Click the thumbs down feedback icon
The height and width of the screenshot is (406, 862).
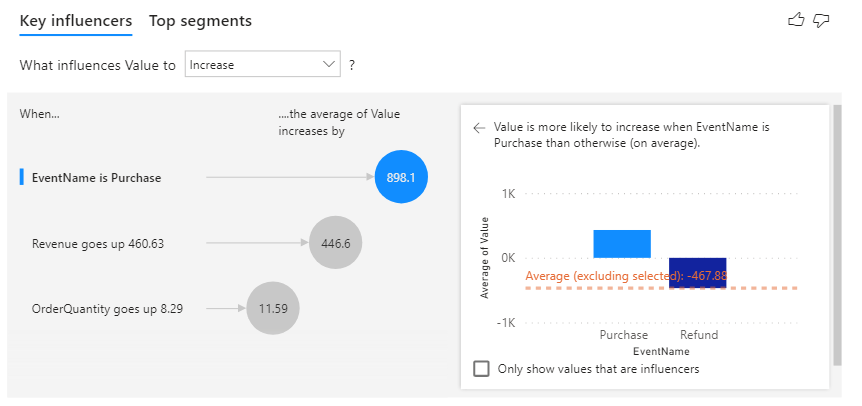pyautogui.click(x=822, y=20)
